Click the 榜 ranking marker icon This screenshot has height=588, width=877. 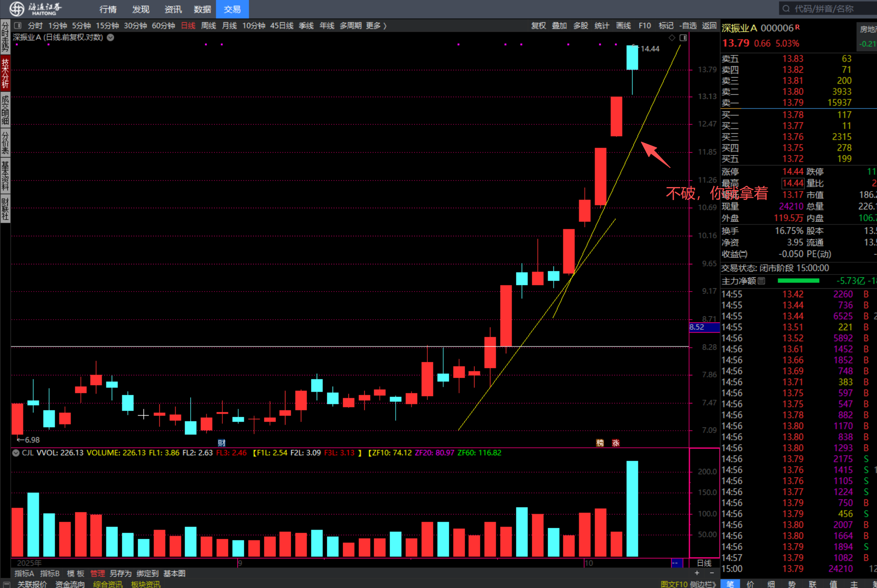(600, 443)
